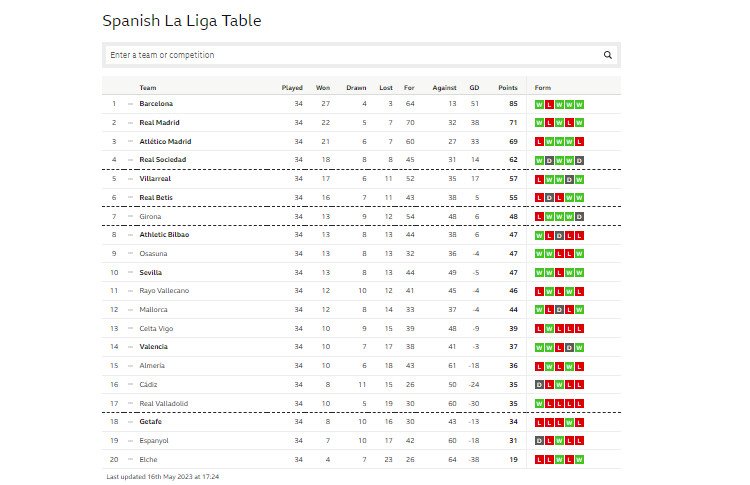This screenshot has width=750, height=485.
Task: Click Elche's last win form badge
Action: point(579,460)
